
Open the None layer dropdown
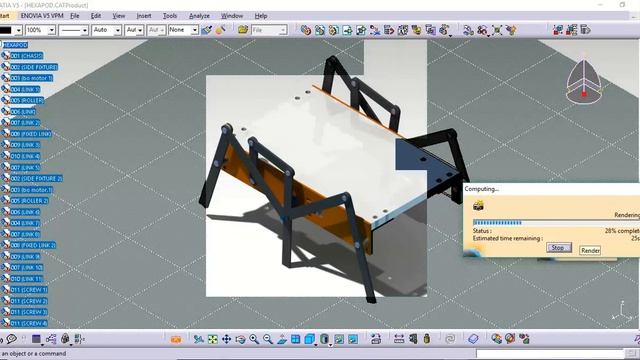pyautogui.click(x=195, y=30)
